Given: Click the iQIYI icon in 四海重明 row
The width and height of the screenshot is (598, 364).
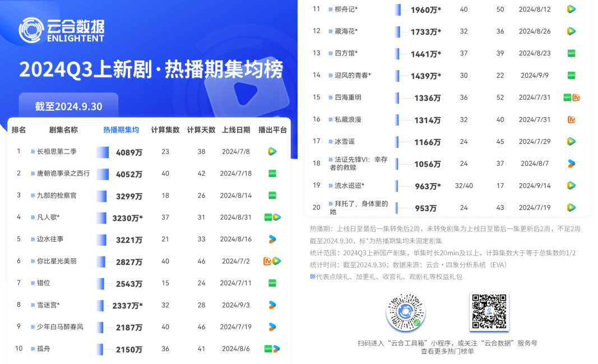Looking at the screenshot, I should click(x=567, y=97).
